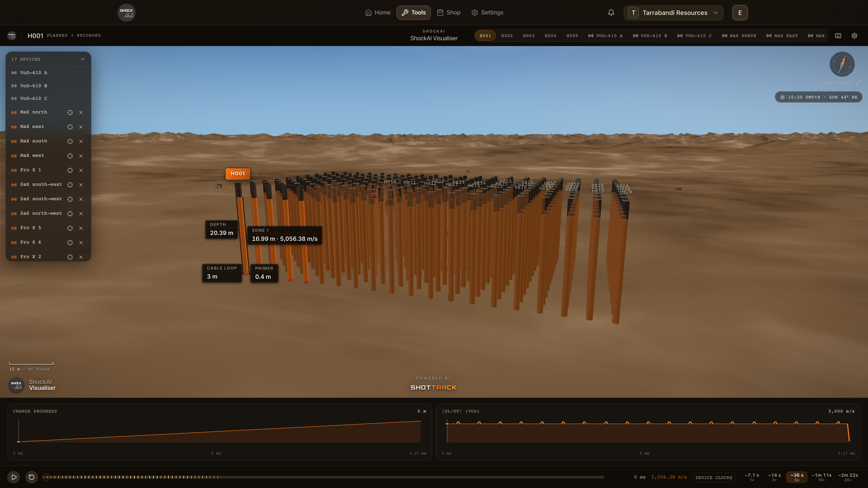Image resolution: width=868 pixels, height=488 pixels.
Task: Remove MaX east device
Action: (x=81, y=127)
